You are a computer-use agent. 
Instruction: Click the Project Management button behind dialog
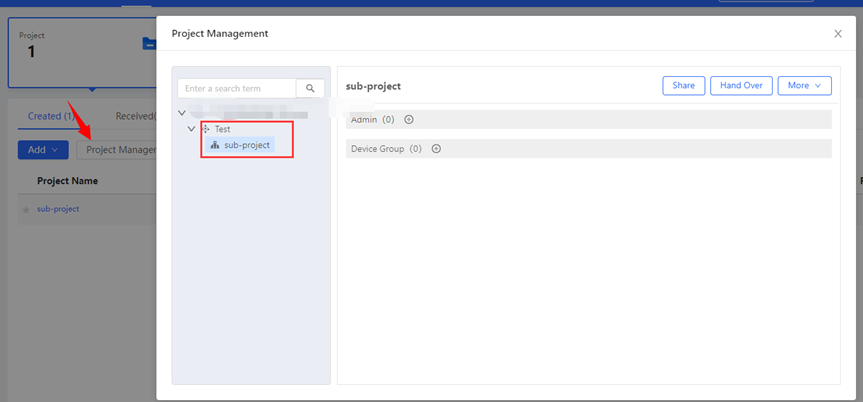(x=117, y=150)
